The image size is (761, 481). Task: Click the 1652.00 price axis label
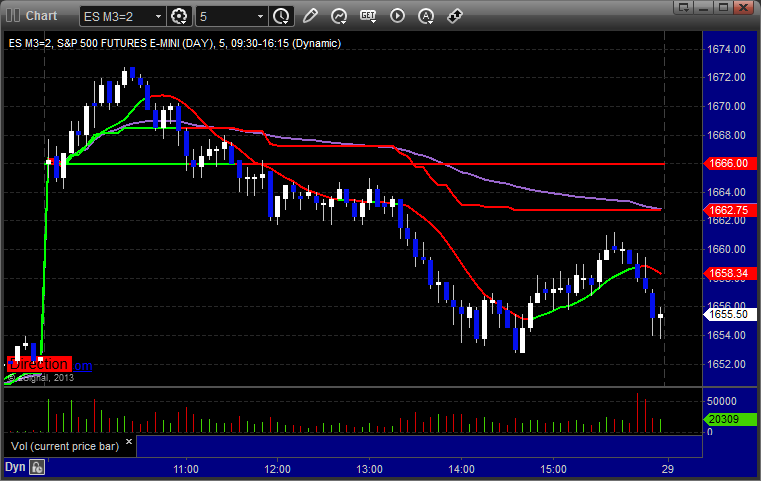coord(726,364)
